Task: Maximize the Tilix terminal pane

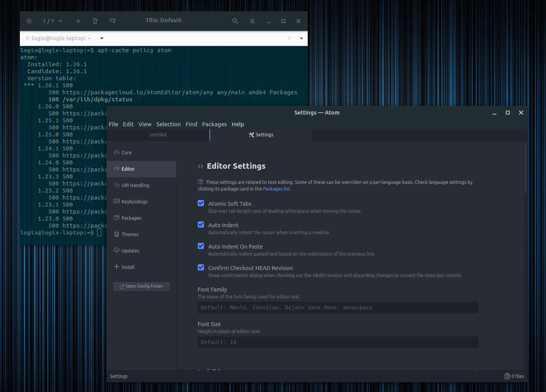Action: coord(289,38)
